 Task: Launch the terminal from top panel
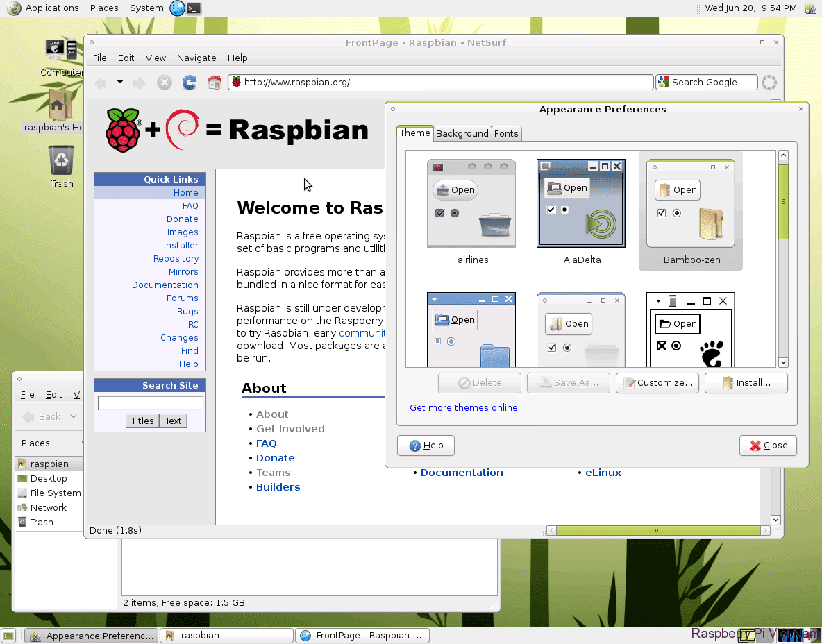(x=194, y=8)
